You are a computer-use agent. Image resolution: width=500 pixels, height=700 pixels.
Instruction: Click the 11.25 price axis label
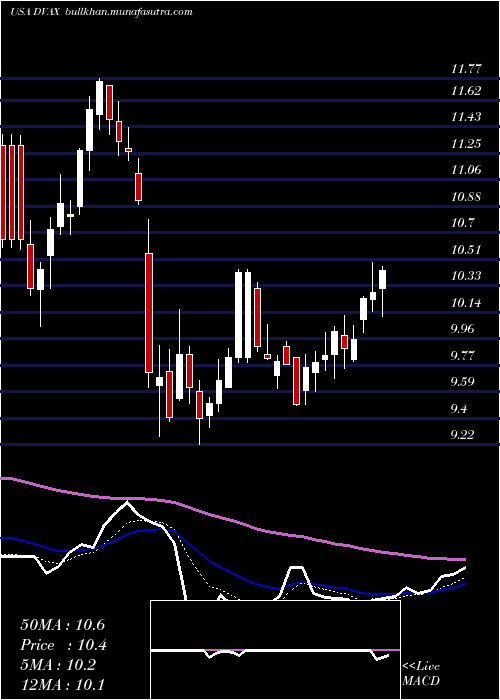point(466,144)
